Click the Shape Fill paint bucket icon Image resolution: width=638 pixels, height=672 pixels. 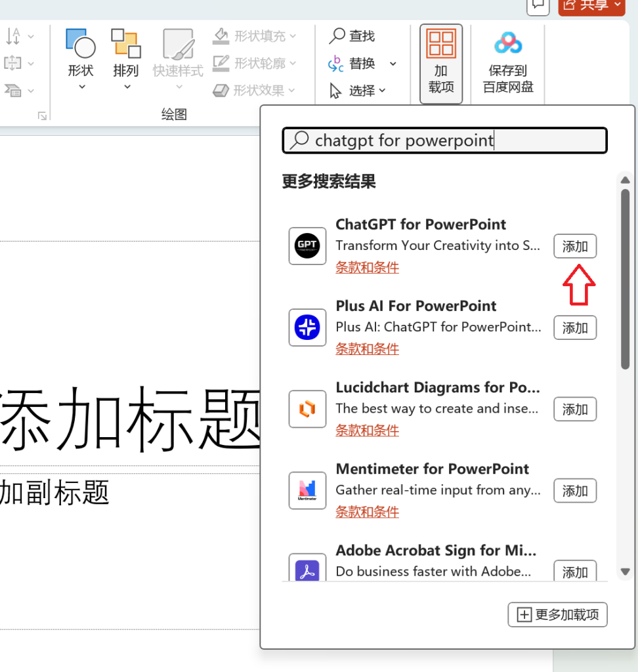click(x=221, y=36)
